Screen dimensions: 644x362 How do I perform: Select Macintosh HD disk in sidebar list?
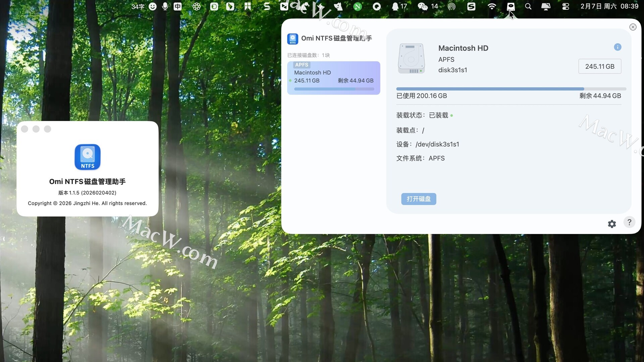333,78
